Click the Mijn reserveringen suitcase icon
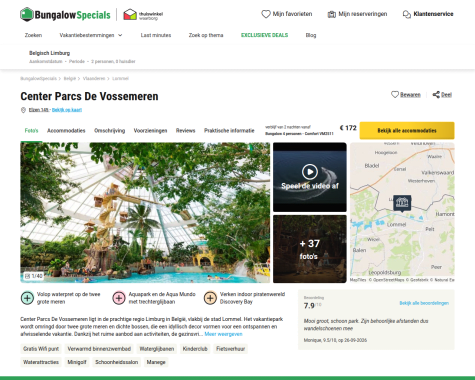Image resolution: width=475 pixels, height=380 pixels. [x=331, y=14]
